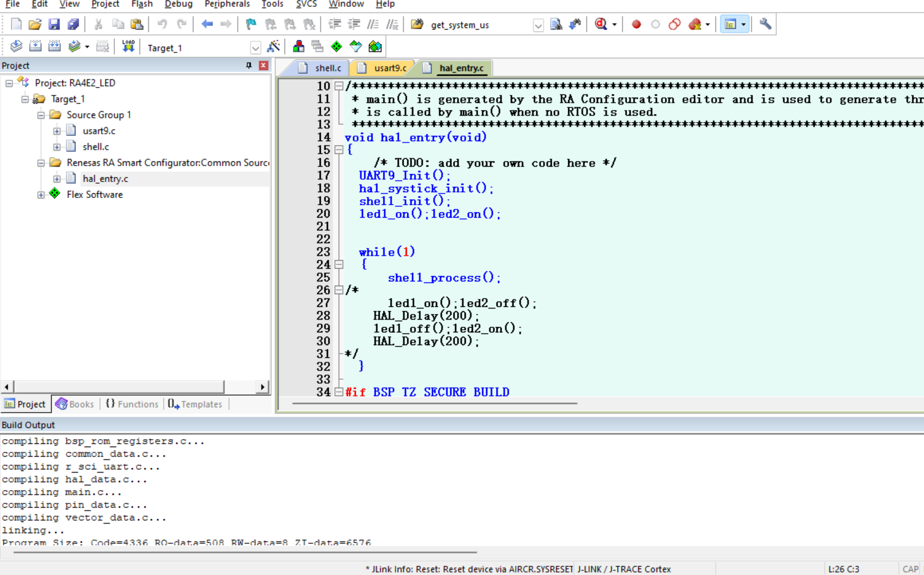924x575 pixels.
Task: Fold the comment block at line 26
Action: pyautogui.click(x=339, y=290)
